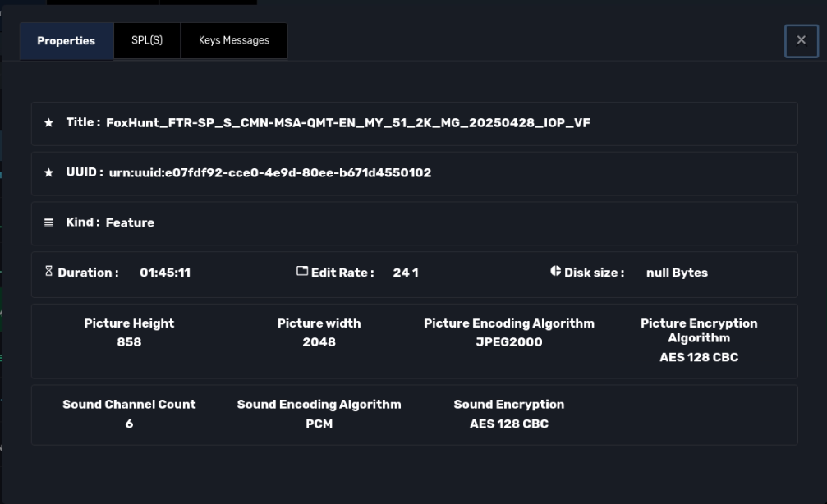This screenshot has height=504, width=827.
Task: Click the Picture Height value 858
Action: click(x=129, y=342)
